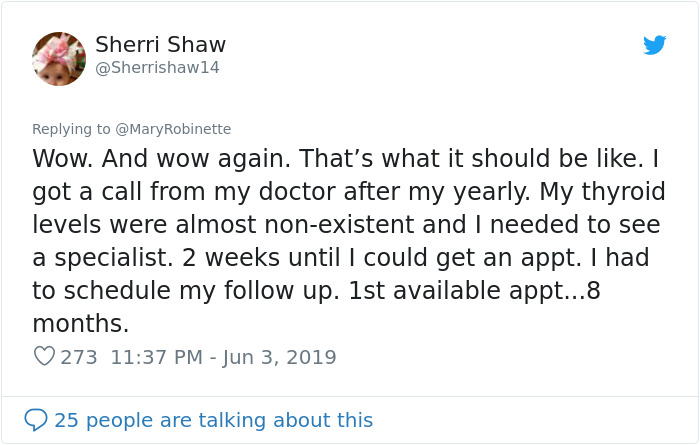Viewport: 700px width, 445px height.
Task: Click the number 25 in conversation footer
Action: point(66,420)
